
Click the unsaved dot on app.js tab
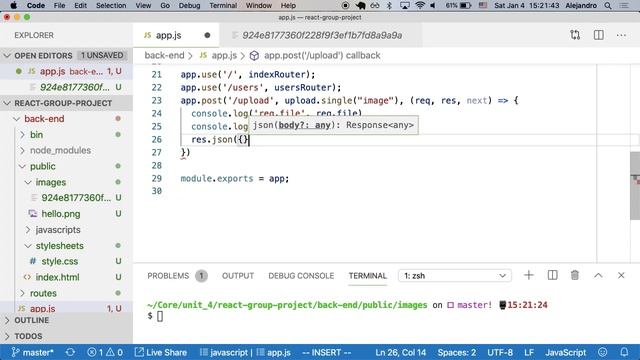[207, 35]
